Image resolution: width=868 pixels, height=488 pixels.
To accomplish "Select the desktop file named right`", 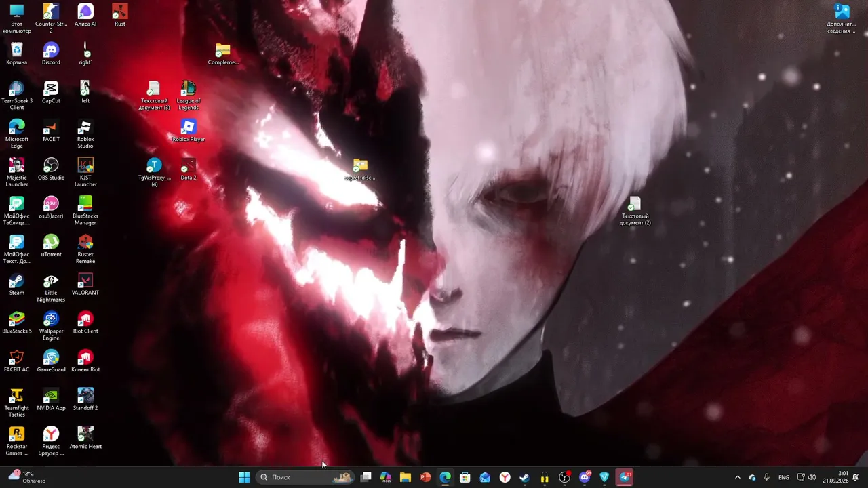I will (x=85, y=54).
